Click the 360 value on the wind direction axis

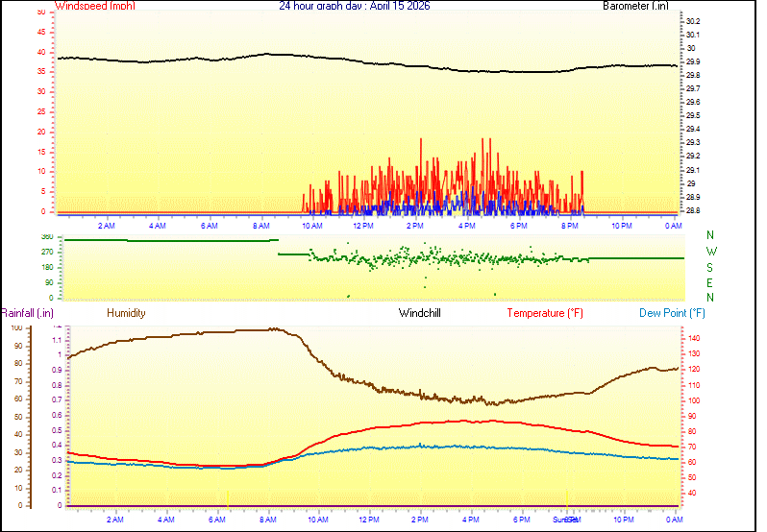point(46,237)
